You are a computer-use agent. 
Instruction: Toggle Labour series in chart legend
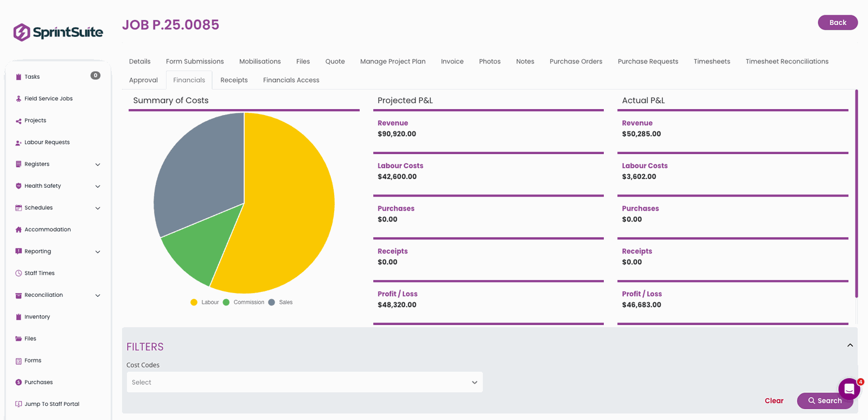(x=205, y=302)
